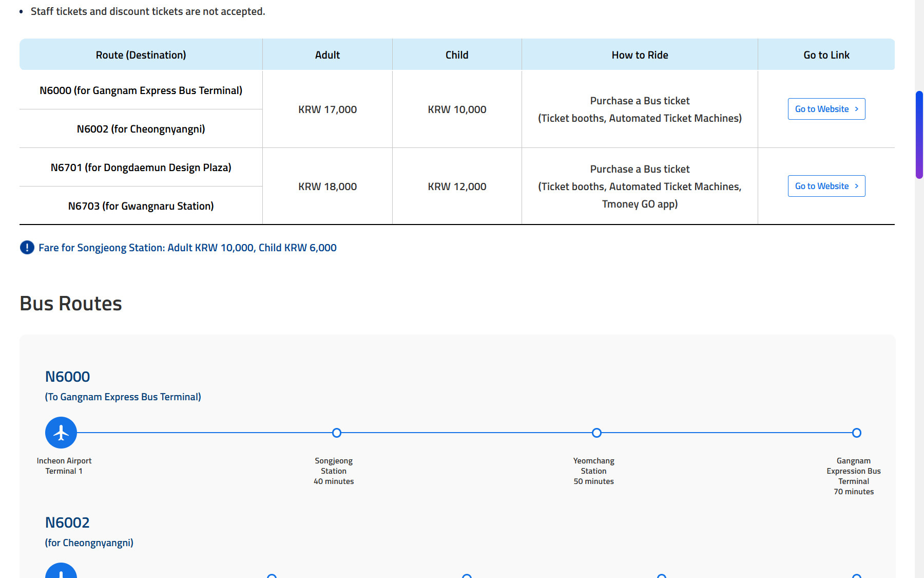
Task: Click the Songjeong Station fare notice text
Action: pos(187,248)
